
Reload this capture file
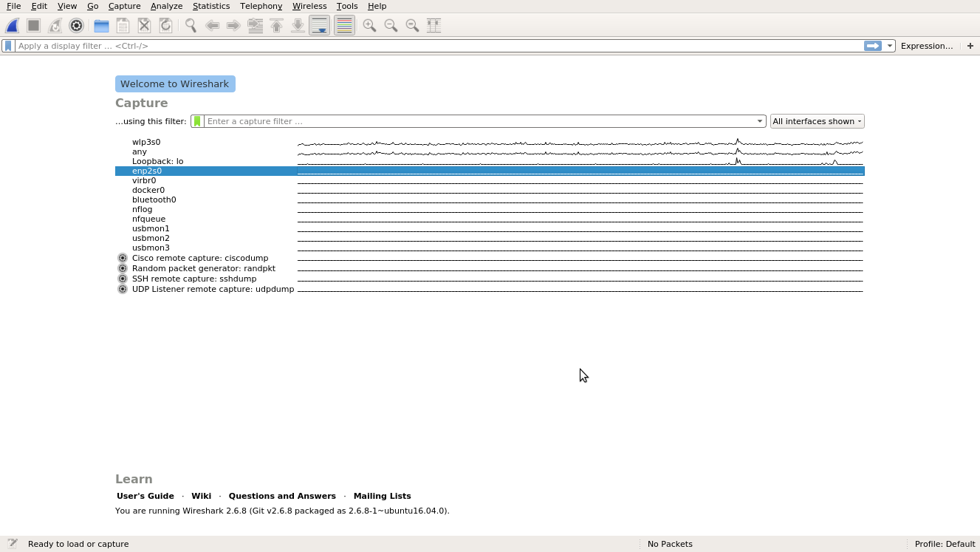tap(165, 26)
